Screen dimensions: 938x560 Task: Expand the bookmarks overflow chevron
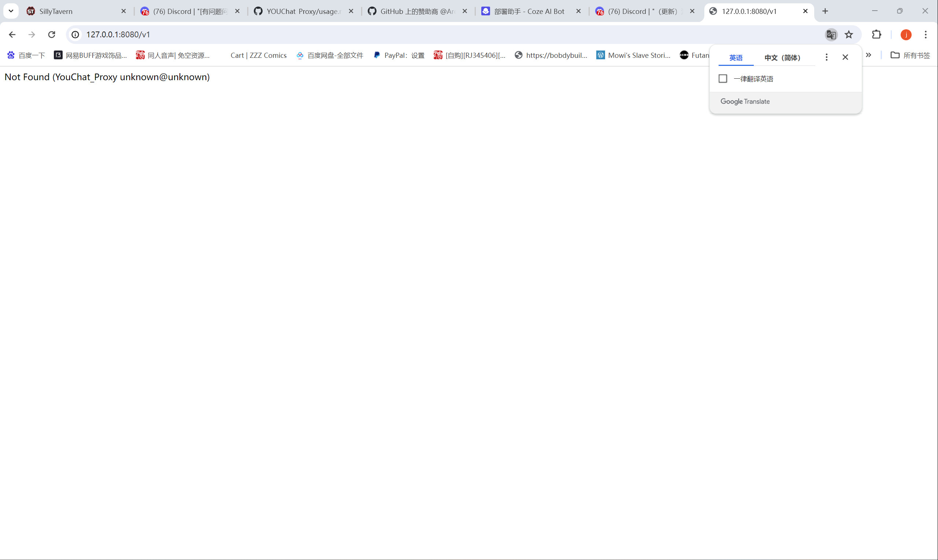pyautogui.click(x=869, y=55)
